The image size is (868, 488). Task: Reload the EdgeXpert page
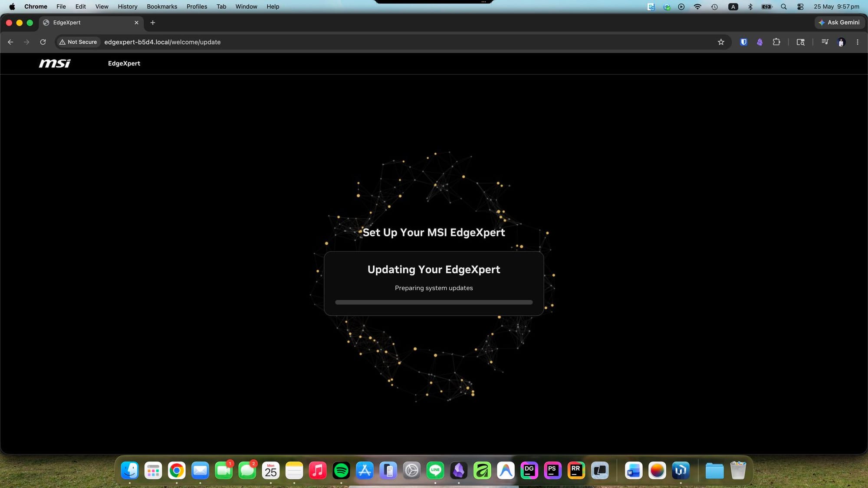pyautogui.click(x=43, y=42)
